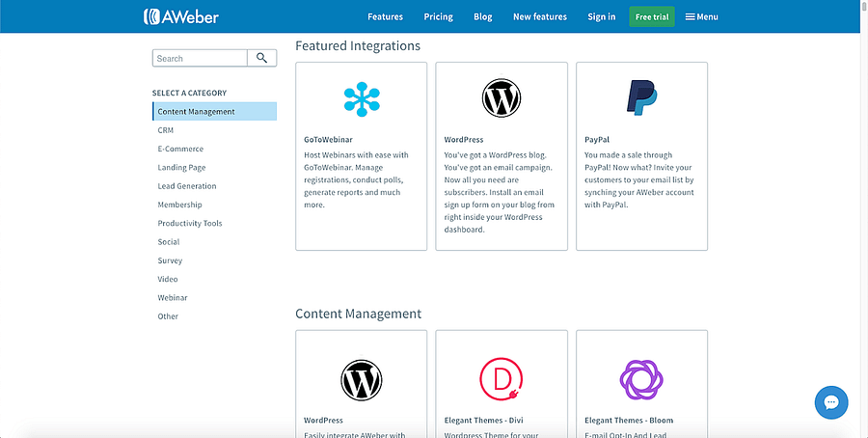This screenshot has height=438, width=868.
Task: Click into the Search input field
Action: (x=199, y=59)
